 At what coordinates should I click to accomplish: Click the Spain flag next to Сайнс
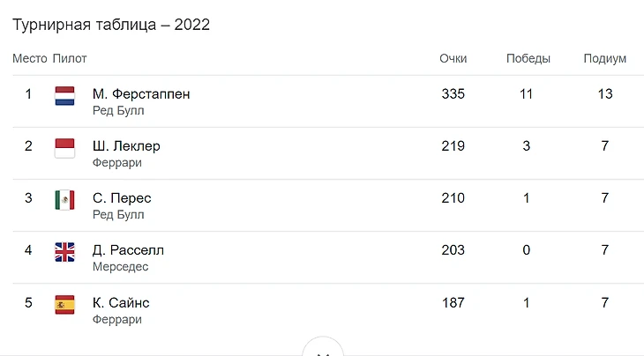pos(65,305)
